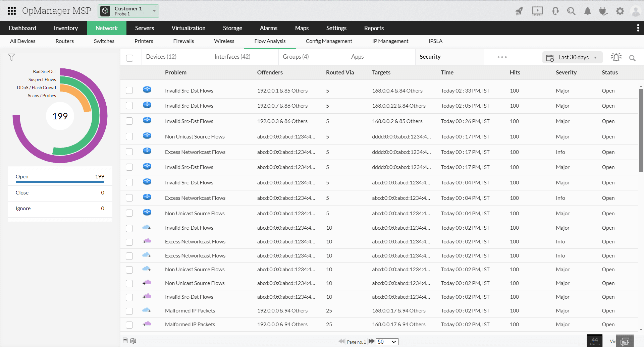Check the Non Unicast row at 00:17 PM
The height and width of the screenshot is (347, 644).
(x=129, y=136)
